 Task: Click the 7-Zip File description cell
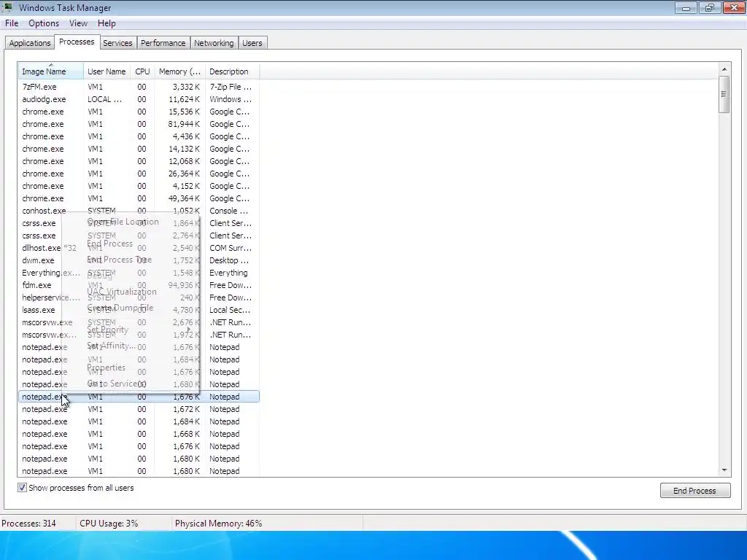coord(231,87)
